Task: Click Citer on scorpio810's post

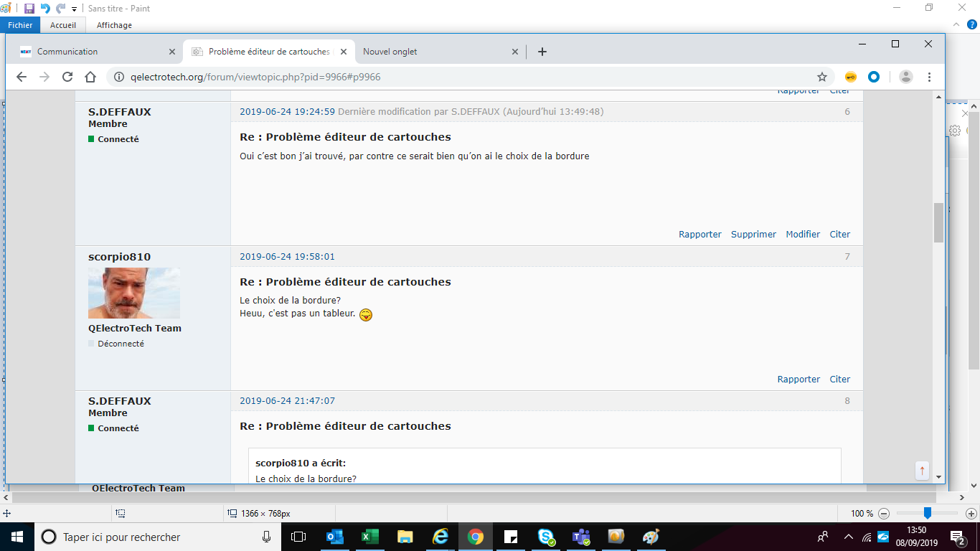Action: tap(839, 380)
